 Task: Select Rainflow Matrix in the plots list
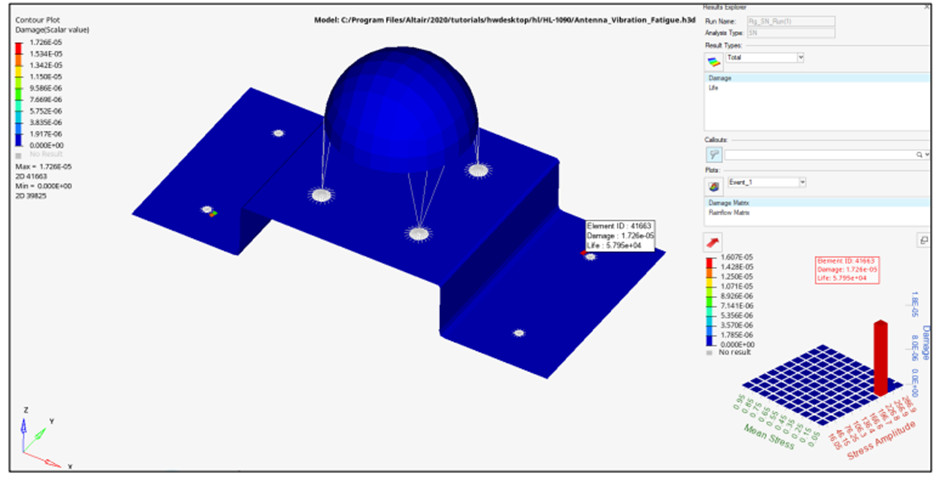point(728,211)
